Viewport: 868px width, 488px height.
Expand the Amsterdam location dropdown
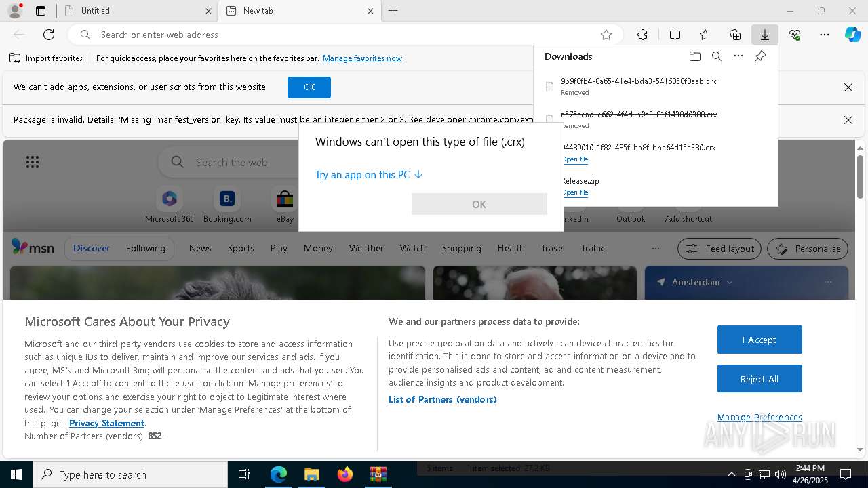click(730, 282)
